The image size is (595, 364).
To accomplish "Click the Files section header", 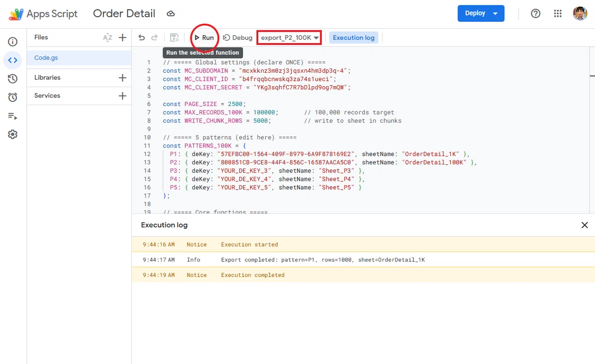I will point(41,37).
